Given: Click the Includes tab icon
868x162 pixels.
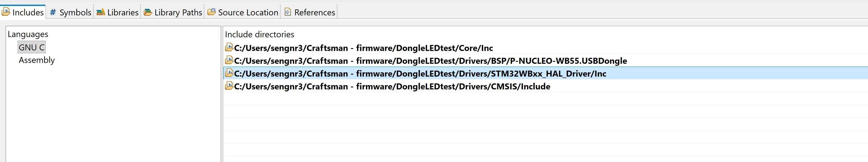Looking at the screenshot, I should click(6, 12).
